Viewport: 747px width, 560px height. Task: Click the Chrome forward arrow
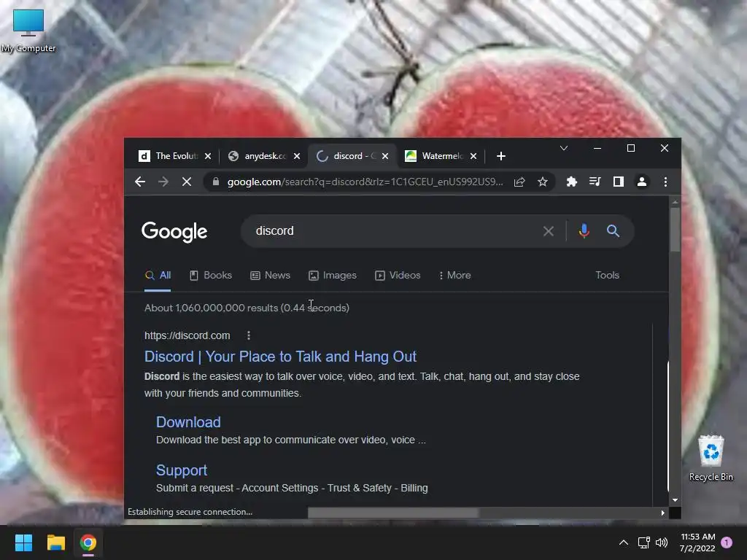(x=163, y=182)
